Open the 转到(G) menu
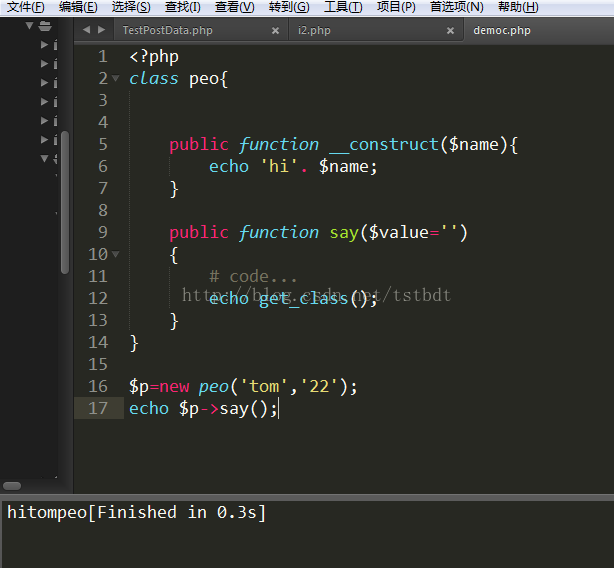 (289, 7)
